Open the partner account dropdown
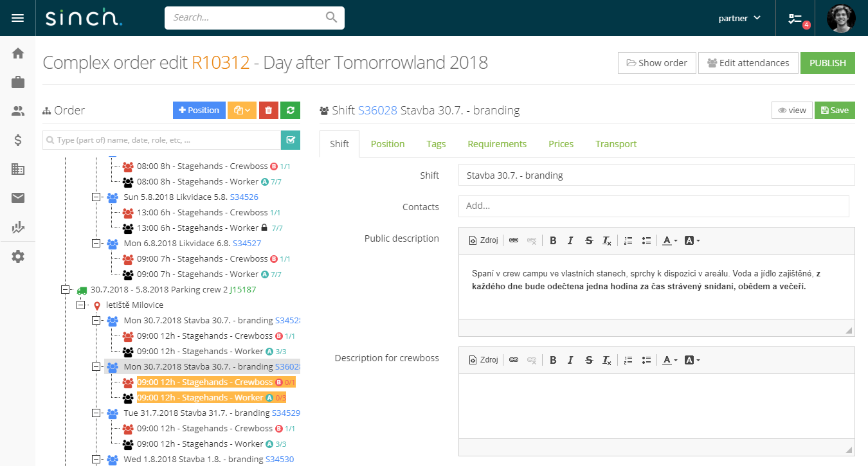 pos(739,18)
